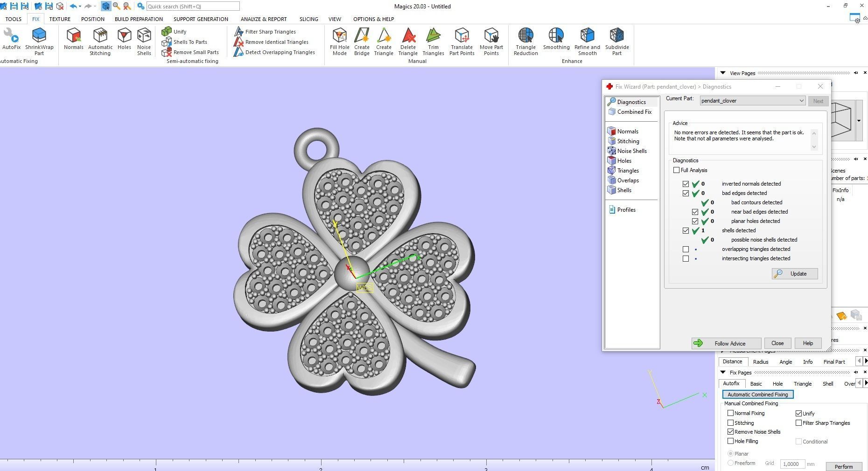The height and width of the screenshot is (471, 868).
Task: Click the Holes ribbon tool
Action: click(124, 39)
